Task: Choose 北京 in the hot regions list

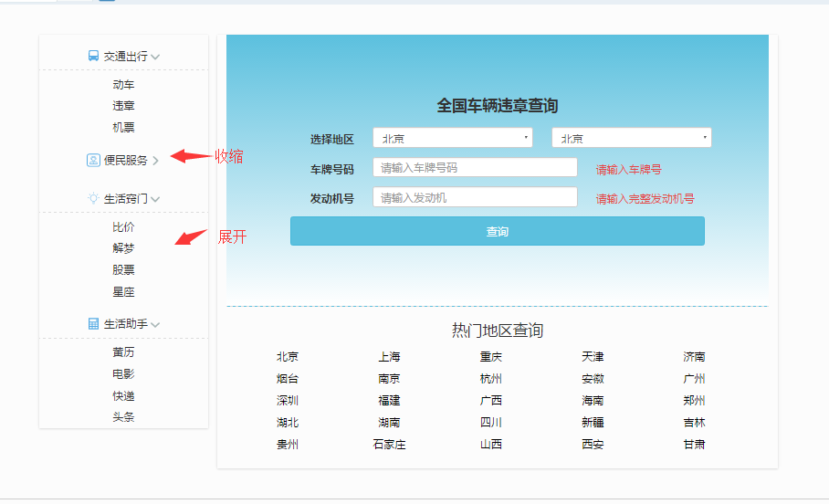Action: coord(288,357)
